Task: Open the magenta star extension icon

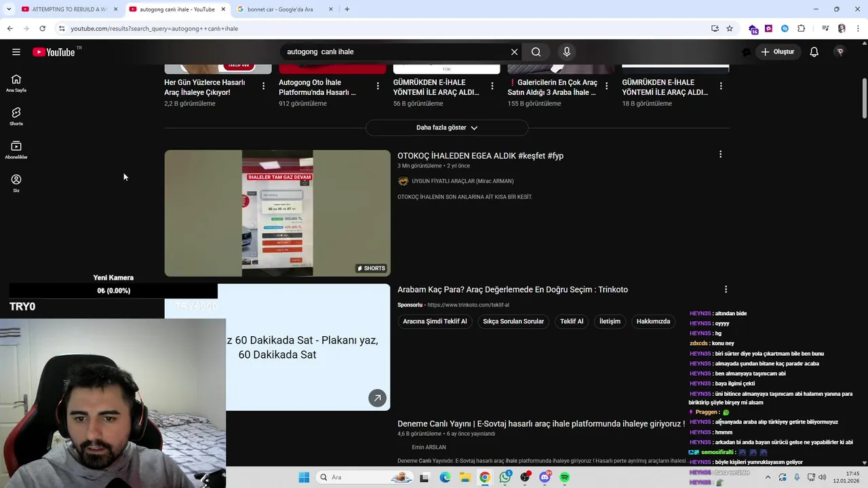Action: pyautogui.click(x=768, y=28)
